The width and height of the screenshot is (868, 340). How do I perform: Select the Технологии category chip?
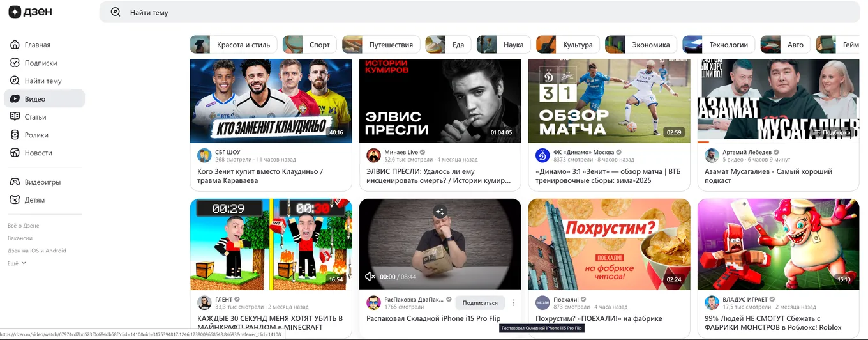click(x=719, y=45)
